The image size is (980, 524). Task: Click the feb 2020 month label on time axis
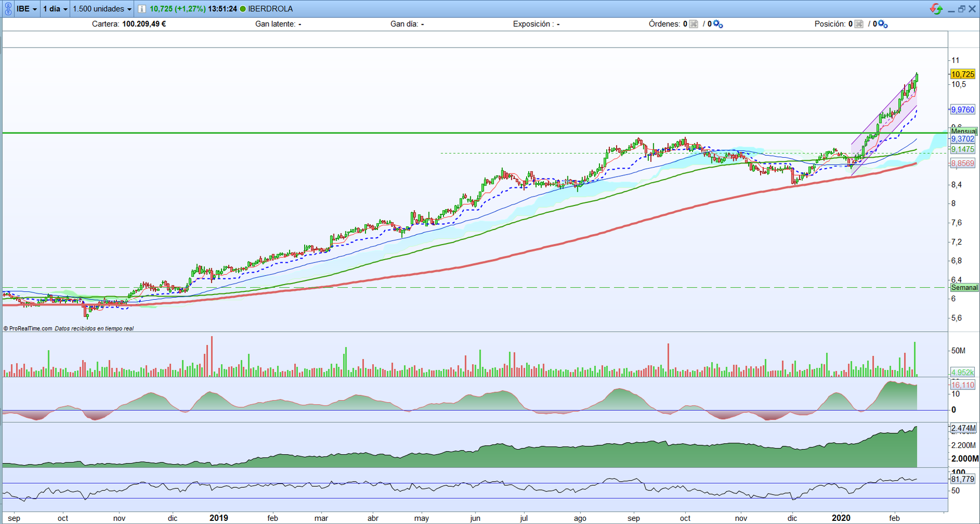tap(894, 518)
